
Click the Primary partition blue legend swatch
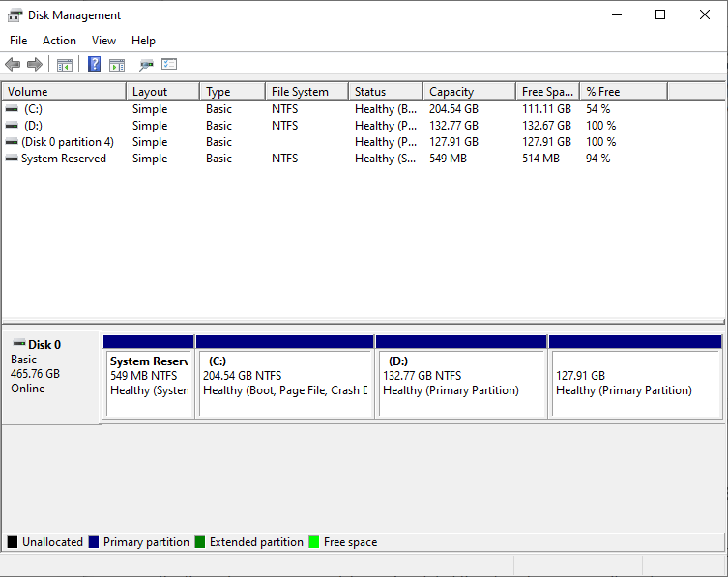coord(93,542)
